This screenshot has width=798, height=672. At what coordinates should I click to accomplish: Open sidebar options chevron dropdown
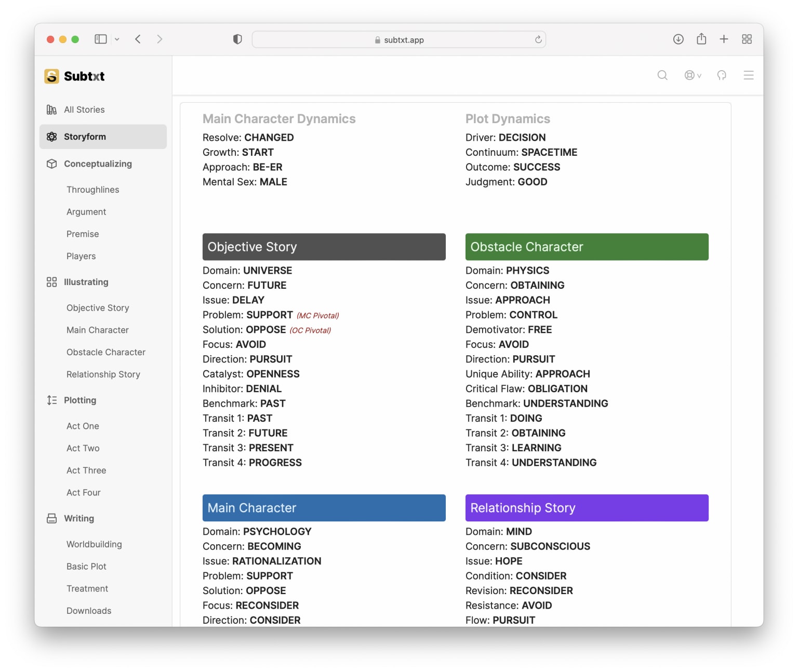click(117, 39)
